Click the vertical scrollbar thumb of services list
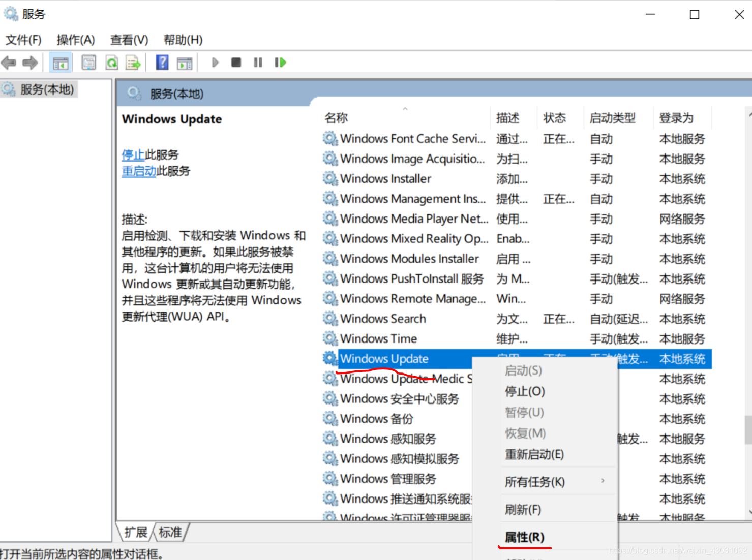 coord(748,430)
